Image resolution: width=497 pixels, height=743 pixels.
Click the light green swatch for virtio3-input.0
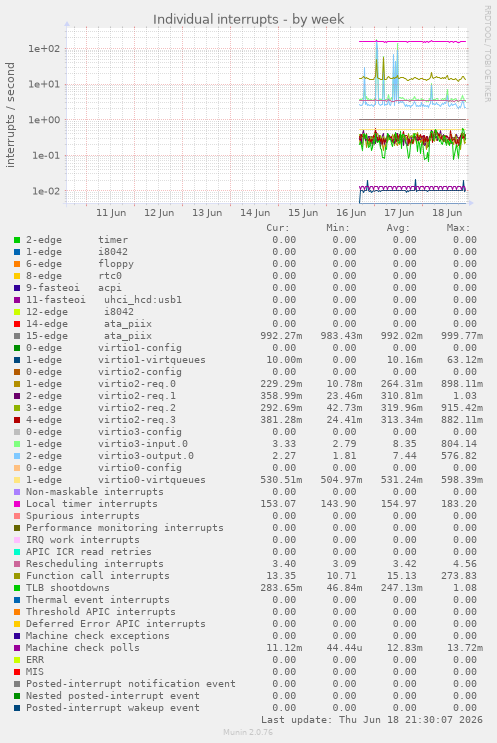(x=17, y=444)
